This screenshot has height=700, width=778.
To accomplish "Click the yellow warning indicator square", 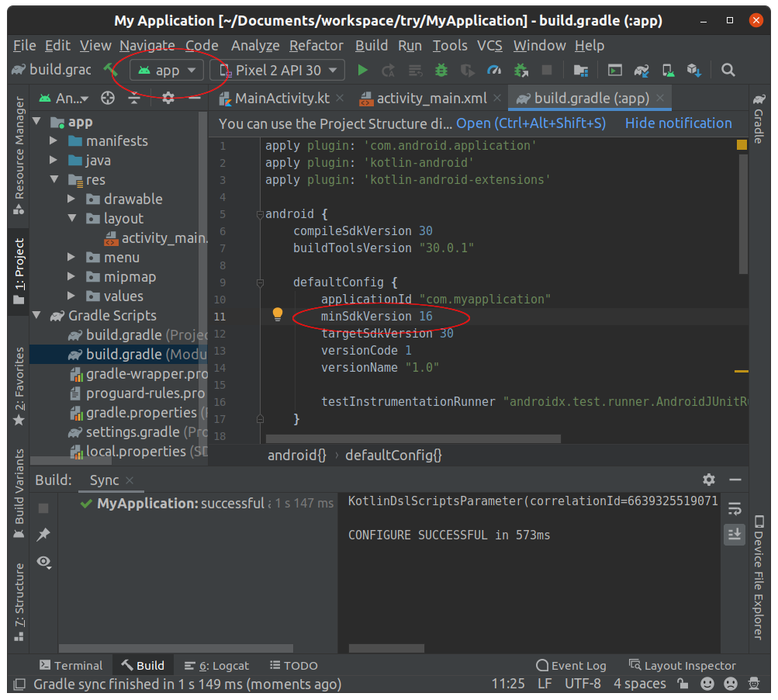I will point(742,145).
